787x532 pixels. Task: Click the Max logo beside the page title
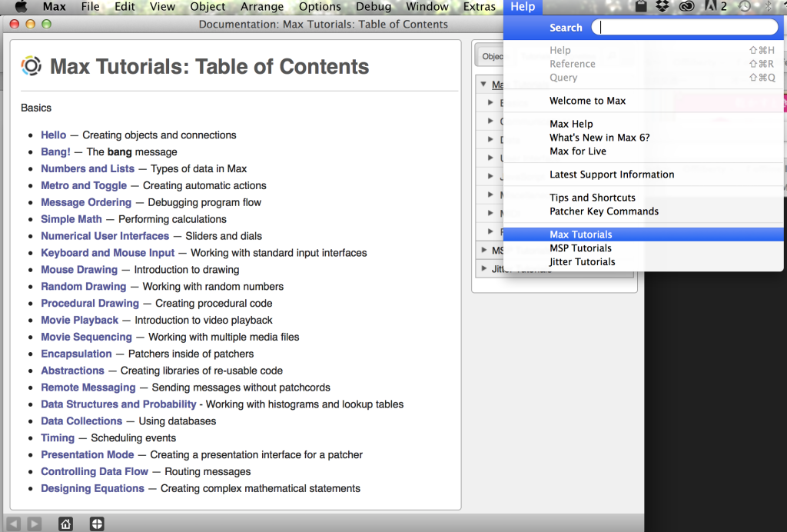[31, 66]
